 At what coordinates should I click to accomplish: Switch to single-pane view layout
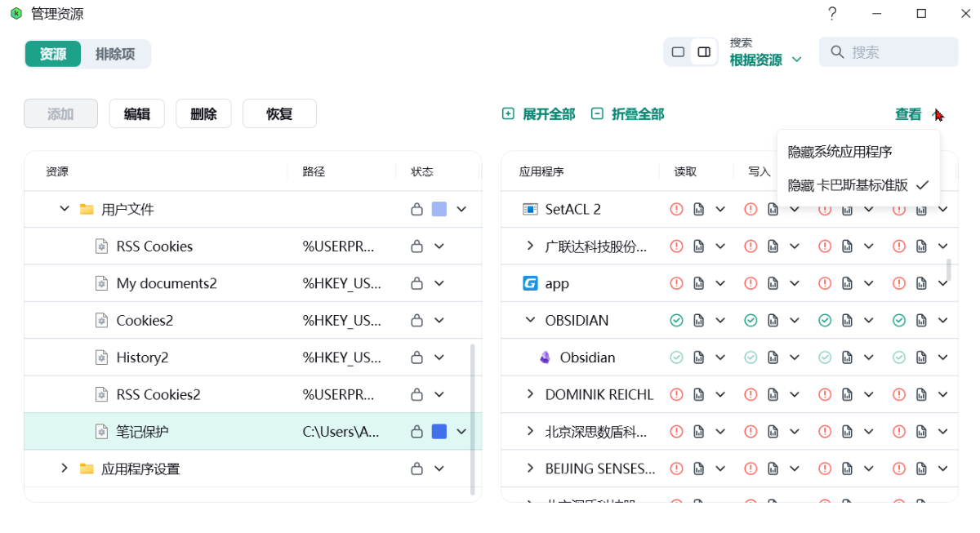click(678, 52)
